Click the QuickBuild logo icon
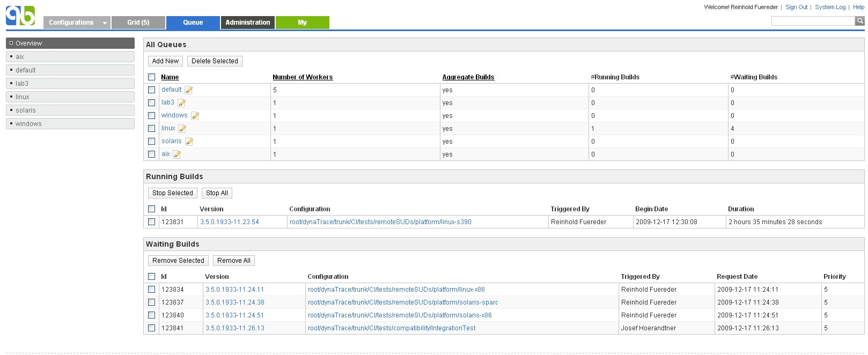This screenshot has height=355, width=868. pyautogui.click(x=20, y=16)
